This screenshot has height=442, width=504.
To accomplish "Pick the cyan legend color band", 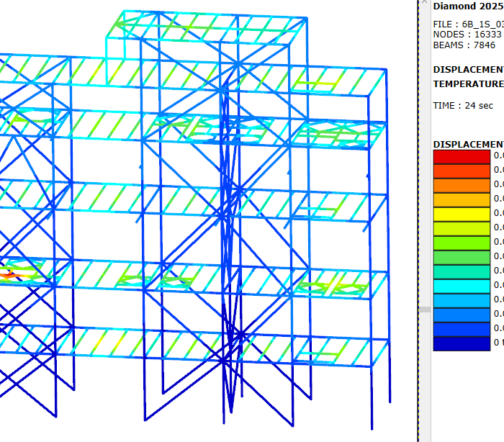I will click(x=461, y=286).
